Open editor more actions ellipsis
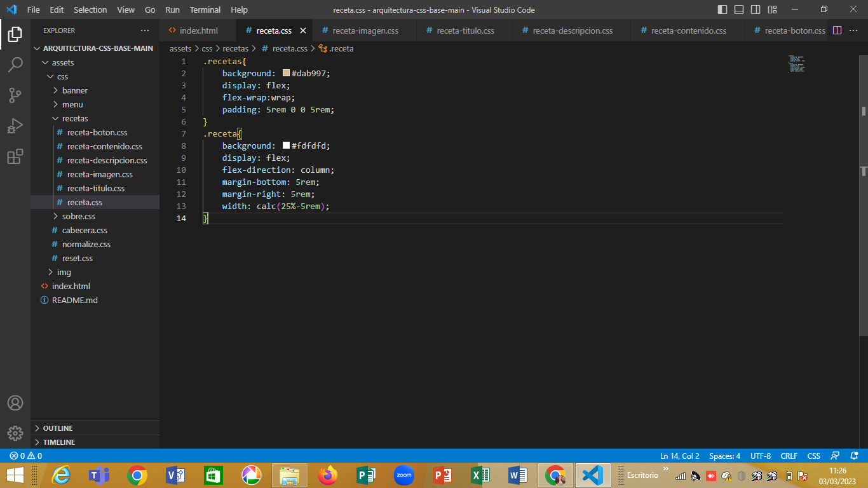This screenshot has width=868, height=488. (853, 30)
